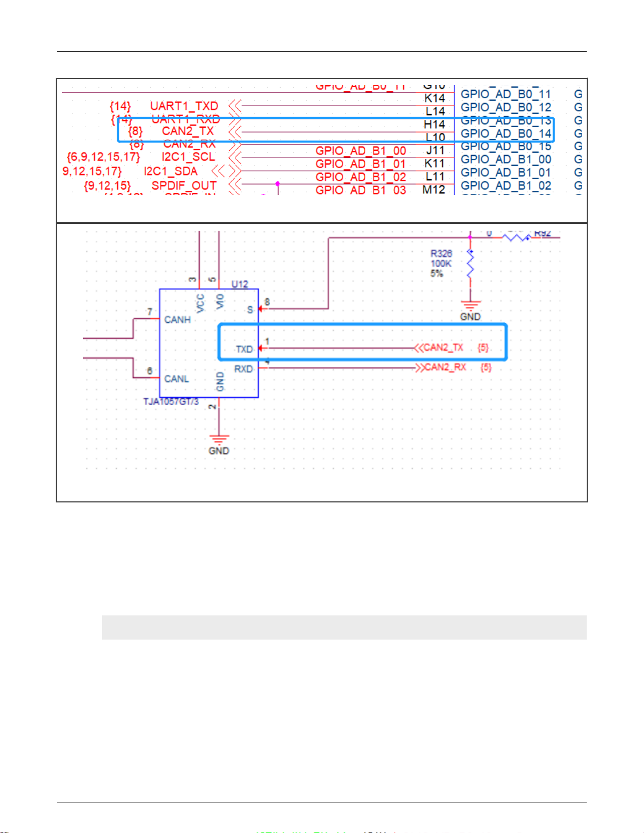Click the GND symbol below R326

pos(471,311)
